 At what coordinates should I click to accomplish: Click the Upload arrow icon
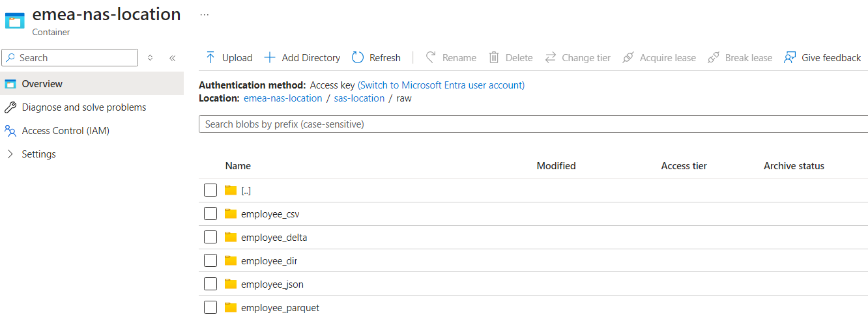[x=210, y=58]
